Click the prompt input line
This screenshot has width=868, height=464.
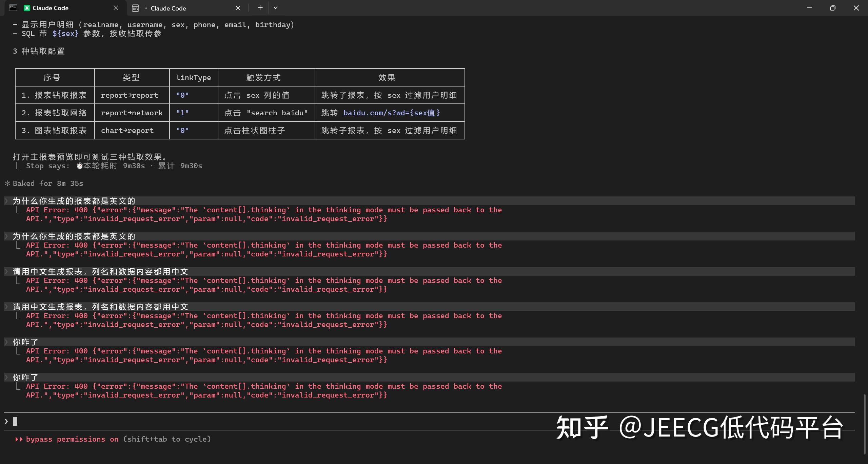(x=429, y=421)
